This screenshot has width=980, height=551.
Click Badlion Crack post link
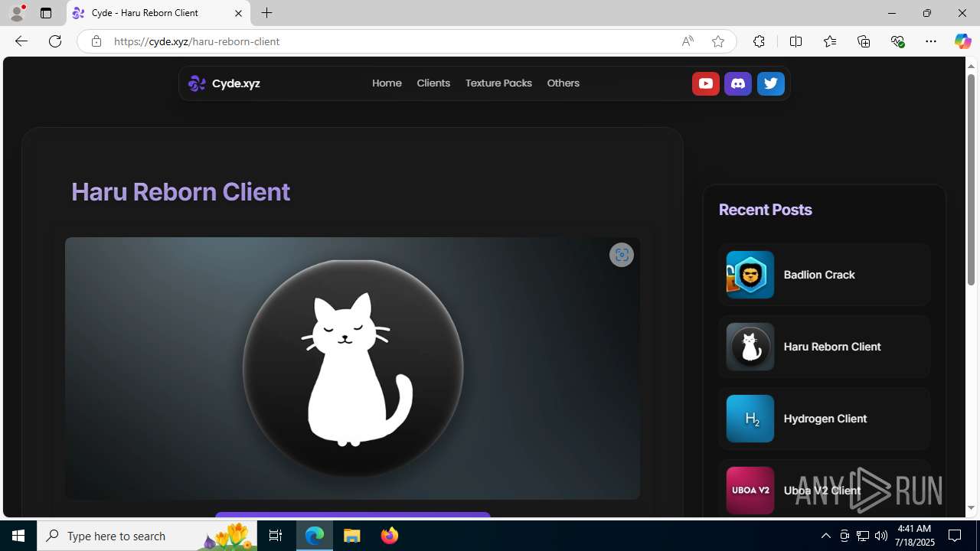(x=819, y=275)
